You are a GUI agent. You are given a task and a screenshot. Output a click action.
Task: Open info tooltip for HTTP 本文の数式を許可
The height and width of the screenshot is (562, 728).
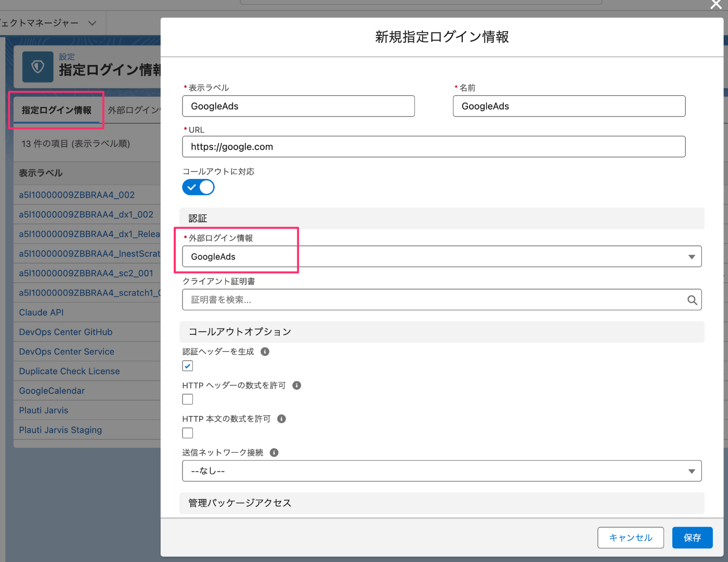coord(281,419)
